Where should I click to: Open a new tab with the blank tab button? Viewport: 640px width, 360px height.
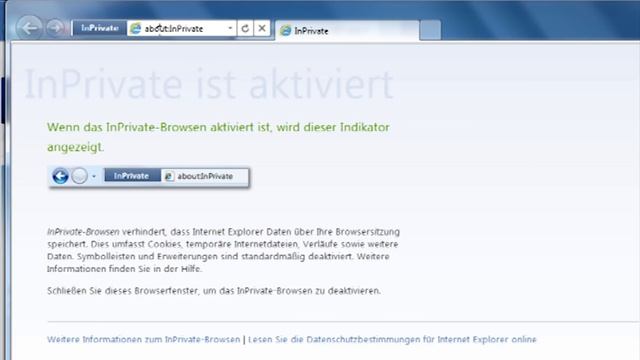pyautogui.click(x=430, y=30)
